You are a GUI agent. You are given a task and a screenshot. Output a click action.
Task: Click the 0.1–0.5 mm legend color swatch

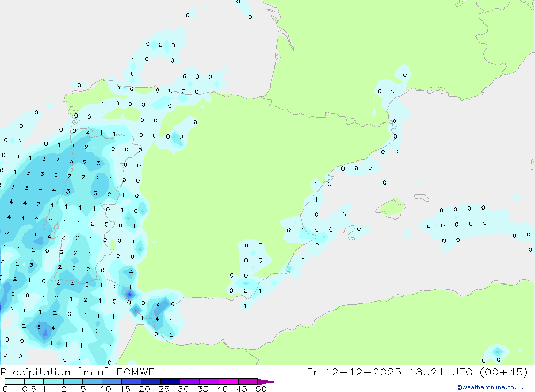click(x=14, y=381)
